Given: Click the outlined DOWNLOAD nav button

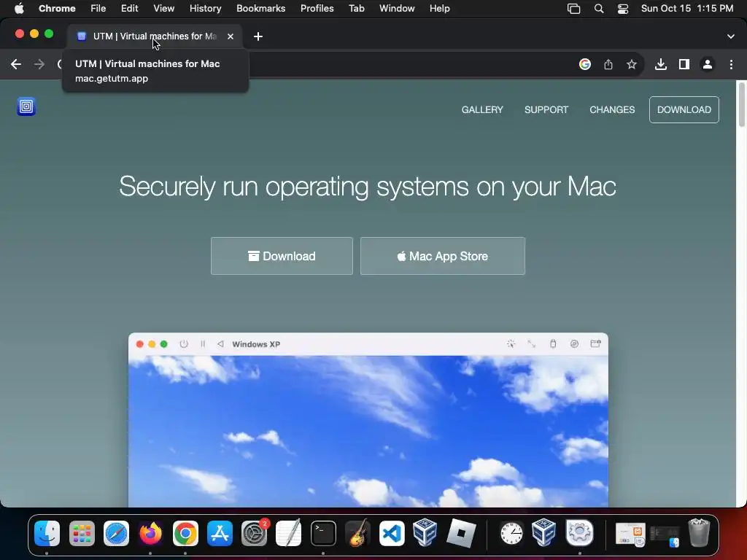Looking at the screenshot, I should coord(684,109).
